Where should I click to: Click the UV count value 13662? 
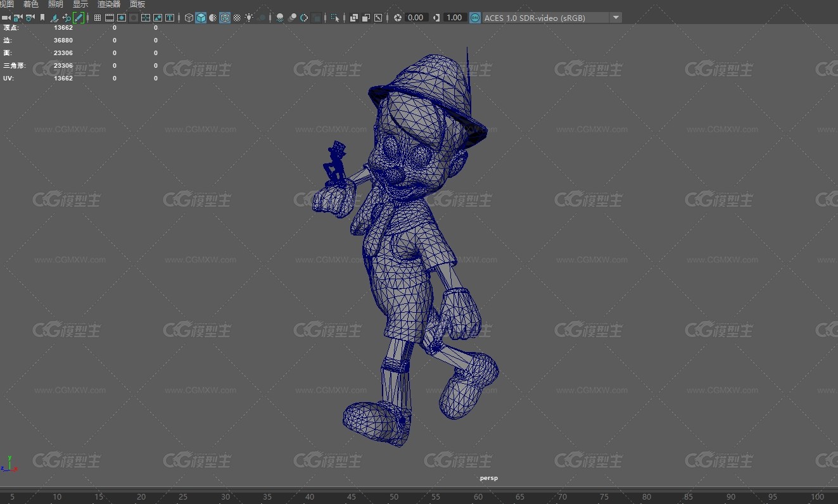point(63,79)
